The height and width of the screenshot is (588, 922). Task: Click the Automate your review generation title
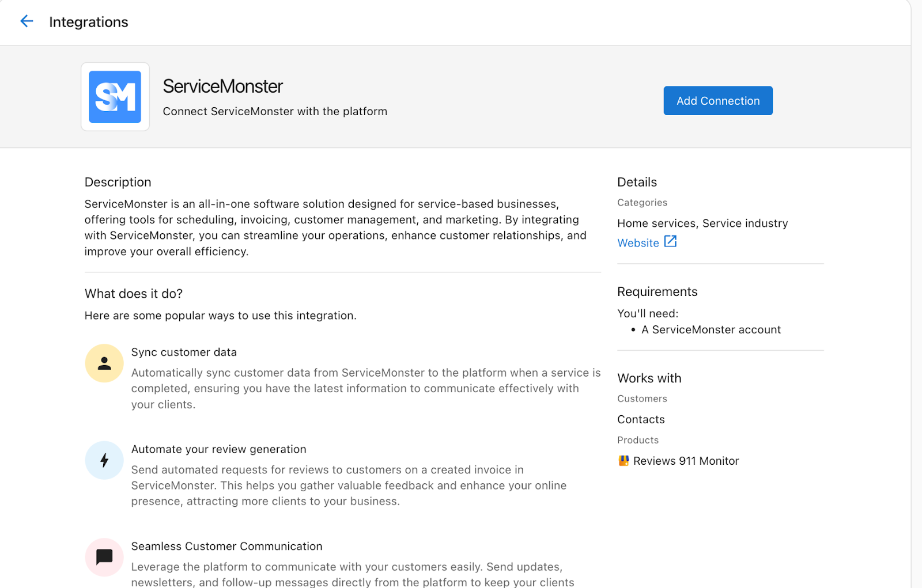[218, 449]
